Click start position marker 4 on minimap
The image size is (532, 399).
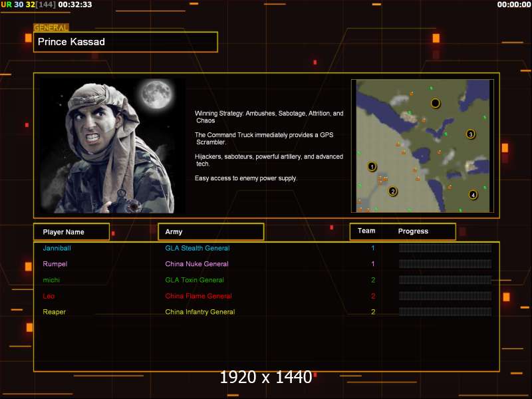coord(473,195)
